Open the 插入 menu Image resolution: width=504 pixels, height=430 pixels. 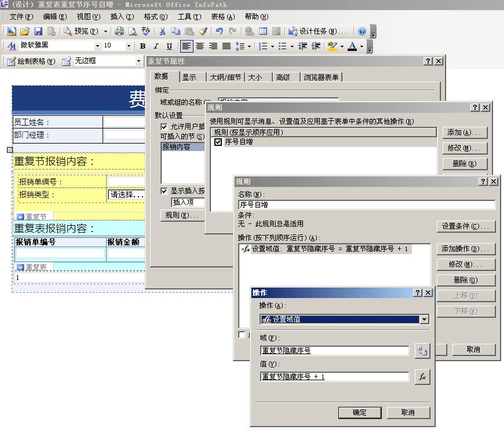coord(121,17)
